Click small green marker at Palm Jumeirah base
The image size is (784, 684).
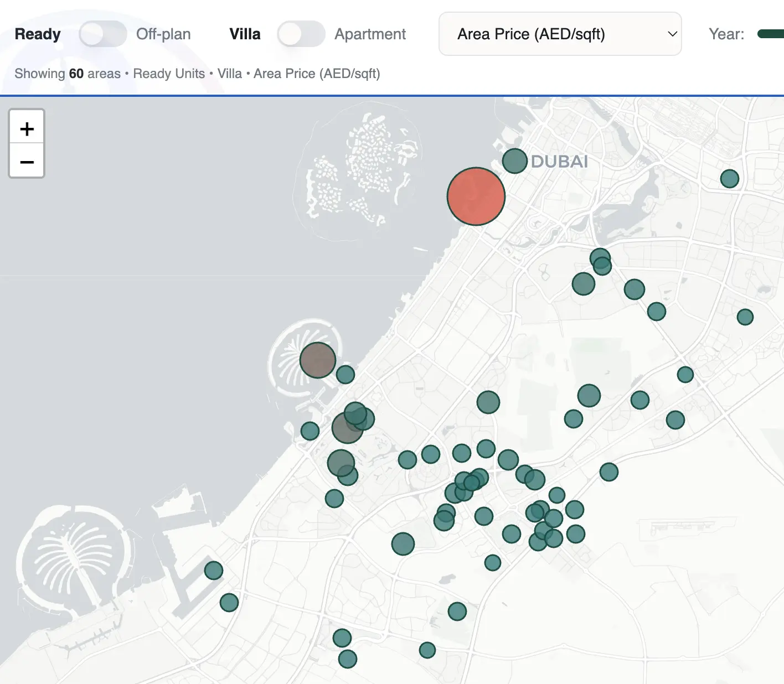click(x=345, y=375)
